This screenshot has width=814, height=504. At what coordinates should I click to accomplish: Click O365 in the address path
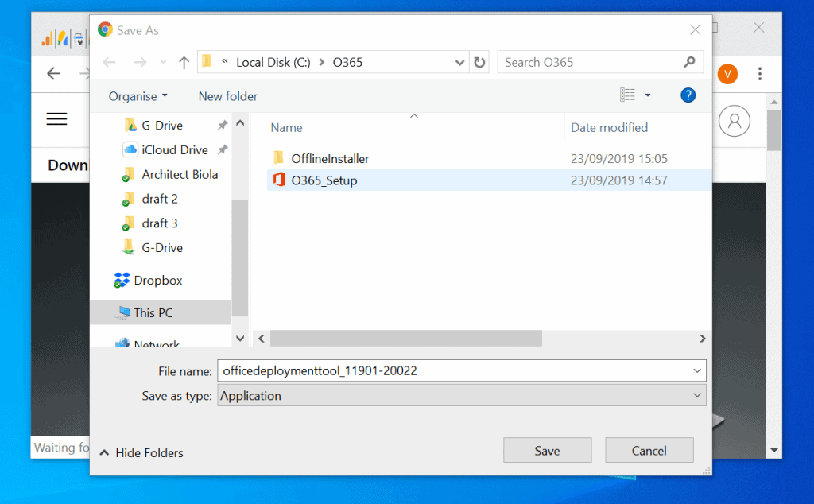(347, 63)
